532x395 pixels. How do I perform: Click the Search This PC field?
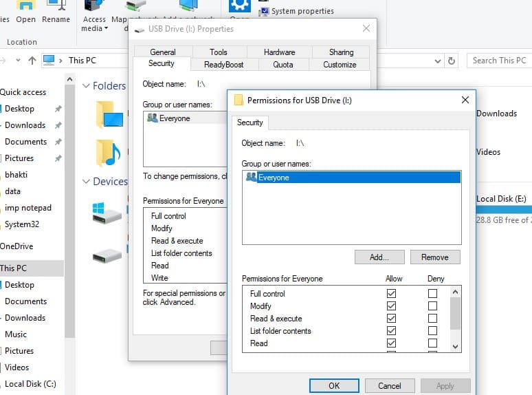pyautogui.click(x=499, y=61)
